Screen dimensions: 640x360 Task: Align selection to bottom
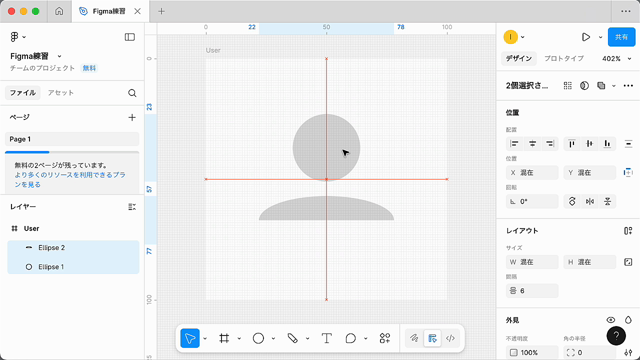pos(607,144)
